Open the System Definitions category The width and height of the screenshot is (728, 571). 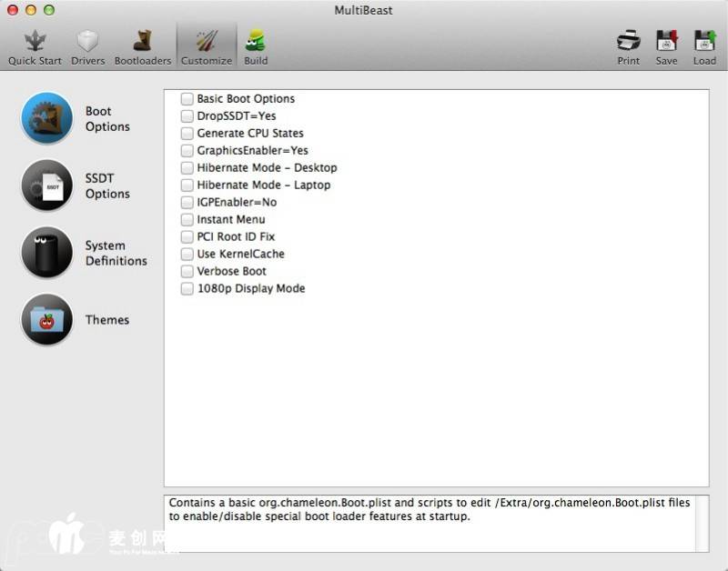(47, 253)
